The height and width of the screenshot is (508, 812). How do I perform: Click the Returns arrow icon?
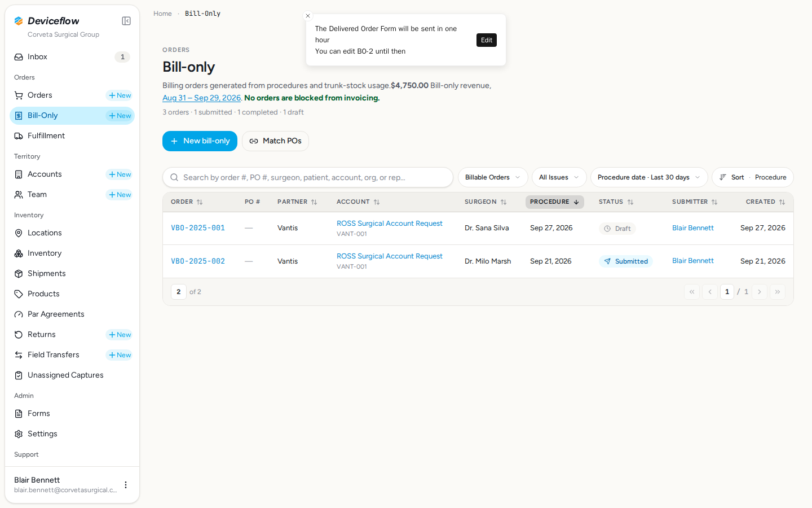pos(19,335)
